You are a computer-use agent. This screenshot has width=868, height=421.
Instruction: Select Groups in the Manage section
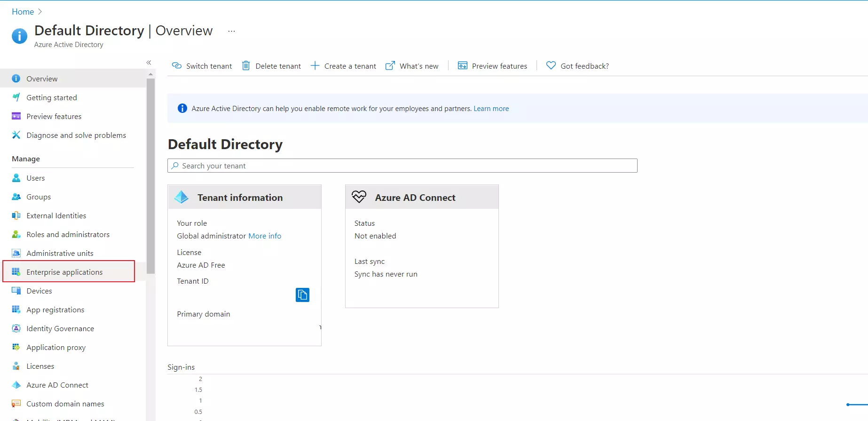(x=73, y=197)
